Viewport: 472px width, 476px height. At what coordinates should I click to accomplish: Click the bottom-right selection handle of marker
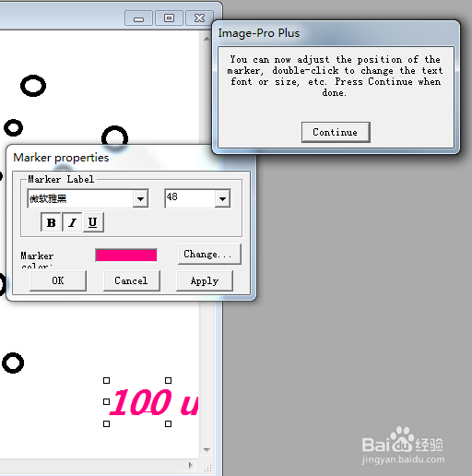pos(168,424)
